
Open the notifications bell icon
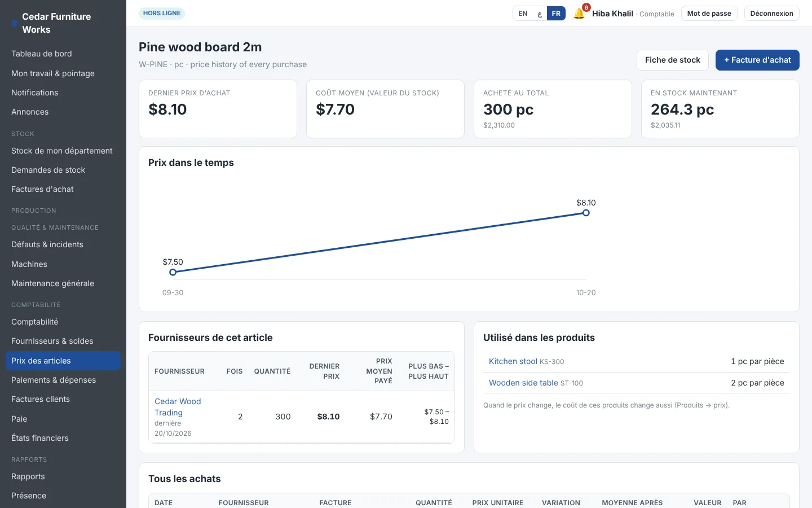click(x=579, y=14)
